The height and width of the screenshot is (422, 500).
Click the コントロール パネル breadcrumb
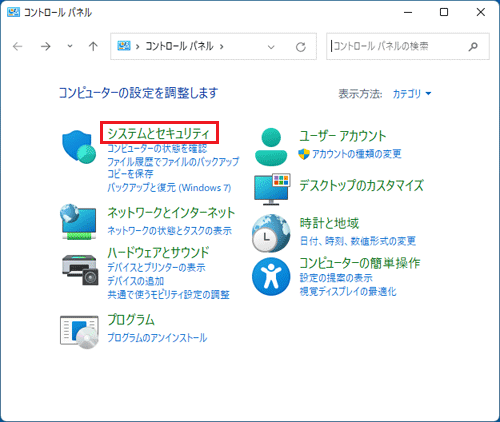click(179, 46)
